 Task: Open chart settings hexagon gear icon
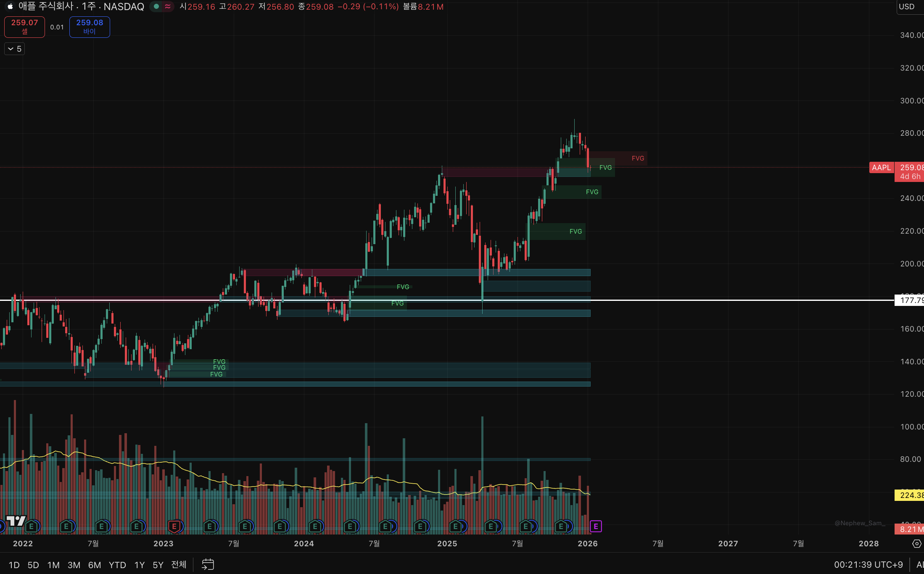(x=916, y=544)
